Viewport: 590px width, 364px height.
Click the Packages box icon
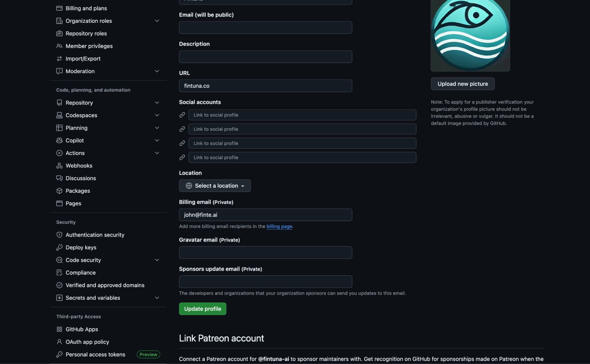pos(59,191)
